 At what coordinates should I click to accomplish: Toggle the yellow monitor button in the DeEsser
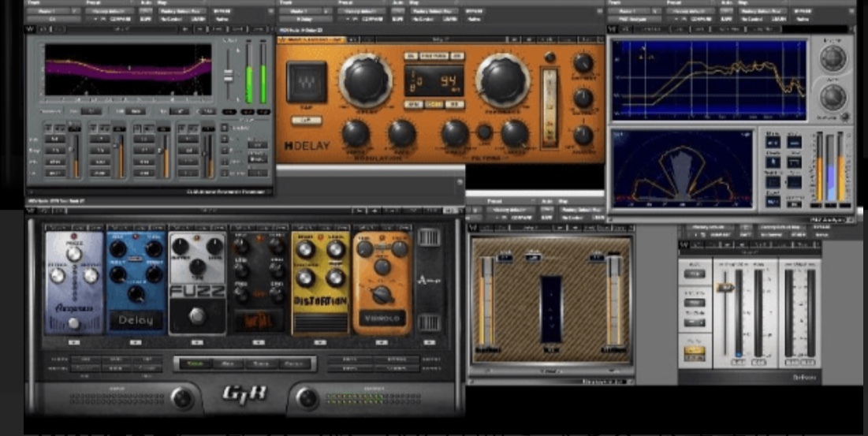pyautogui.click(x=695, y=352)
